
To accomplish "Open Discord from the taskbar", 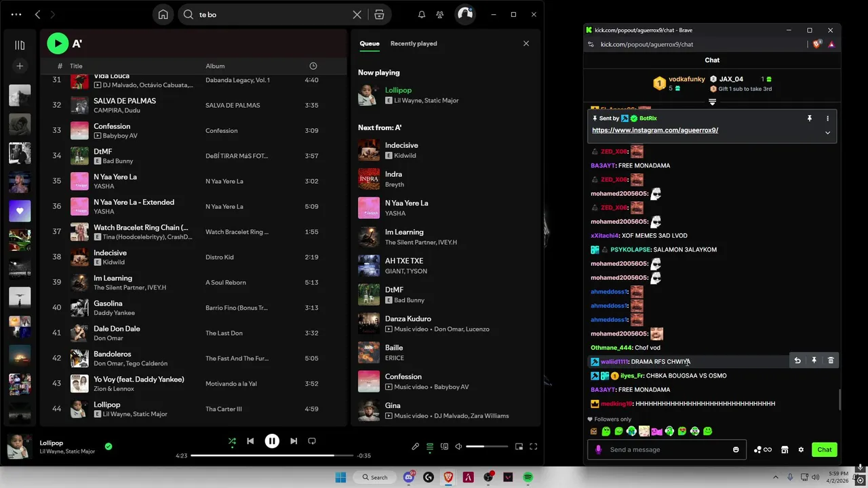I will tap(409, 477).
